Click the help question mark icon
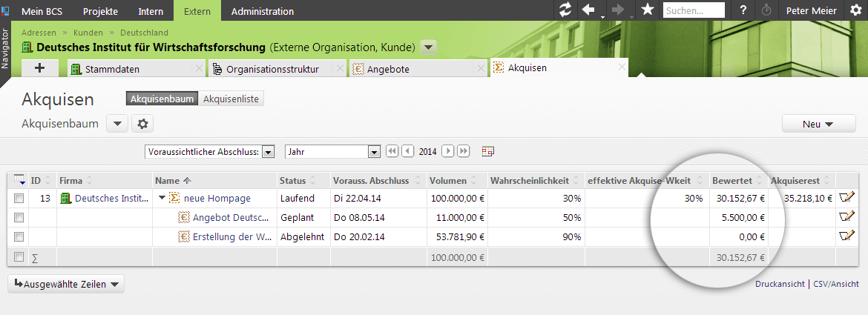The height and width of the screenshot is (315, 868). point(743,10)
